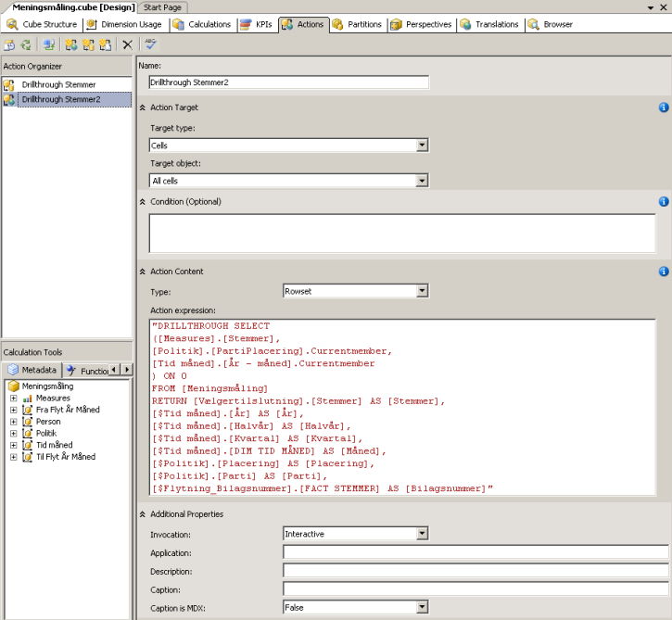
Task: Create a New Reporting Action
Action: (105, 44)
